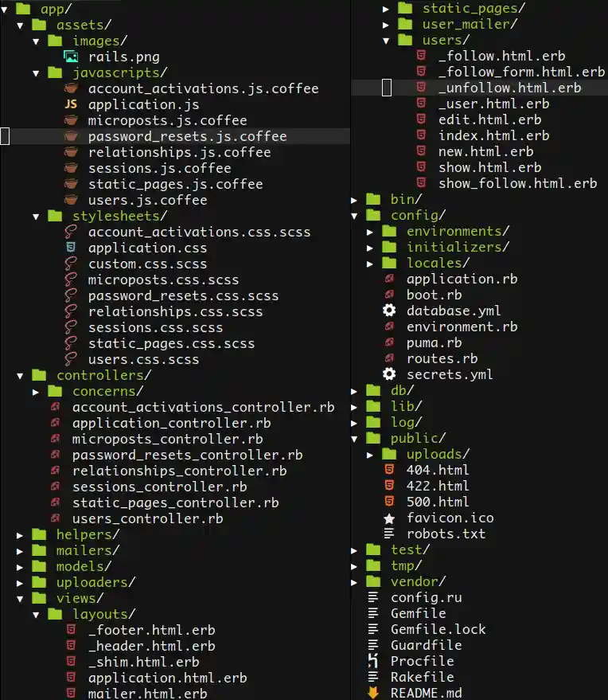Click the Ruby icon beside boot.rb

pos(389,294)
